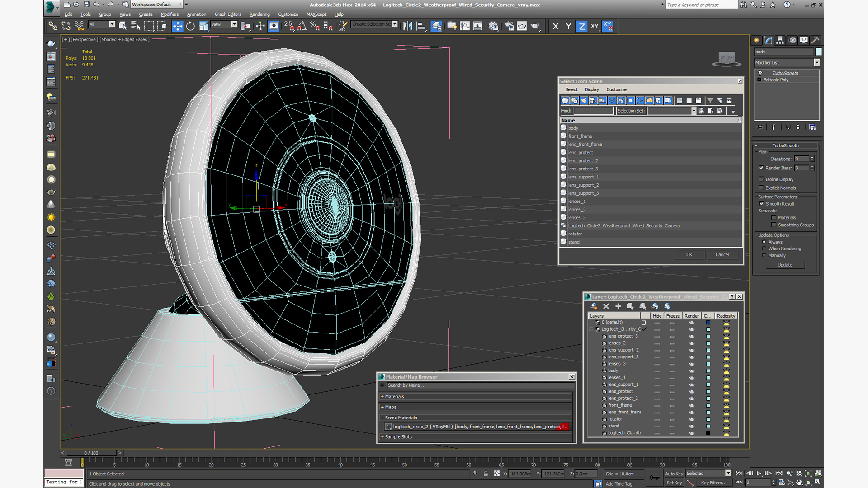Screen dimensions: 868x488
Task: Toggle Percent Snap in main toolbar
Action: point(315,26)
